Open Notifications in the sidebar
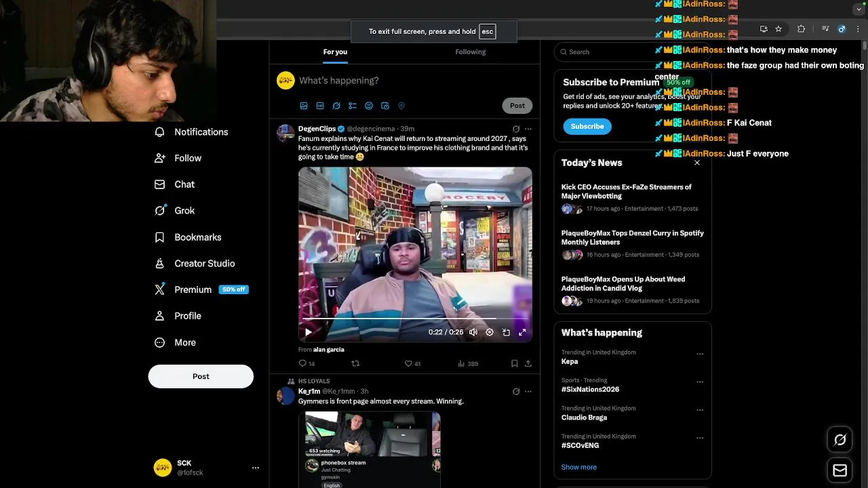868x488 pixels. point(191,132)
